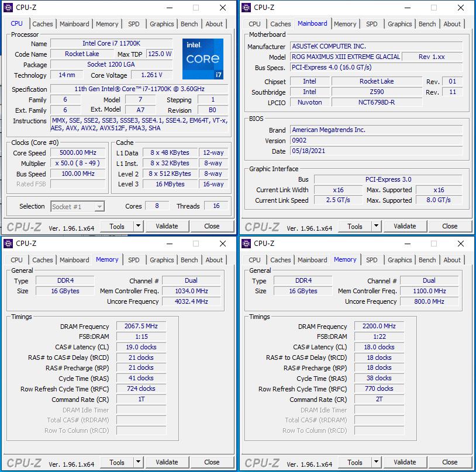
Task: Click DRAM Frequency '2200.0 MHz' value
Action: tap(379, 326)
